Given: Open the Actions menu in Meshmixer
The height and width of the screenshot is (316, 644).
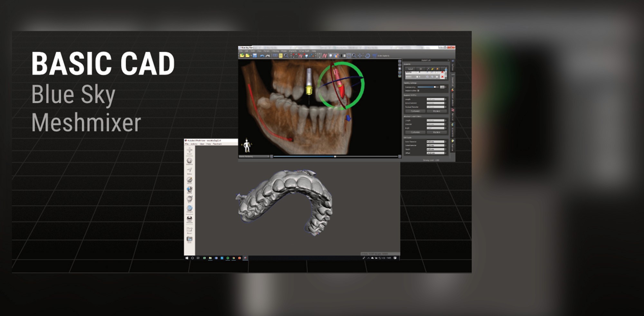Looking at the screenshot, I should 194,144.
